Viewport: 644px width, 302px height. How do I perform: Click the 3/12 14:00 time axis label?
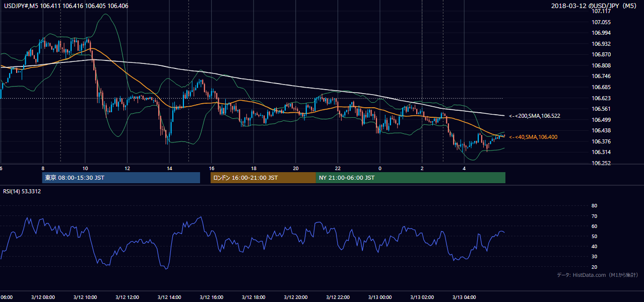(169, 297)
